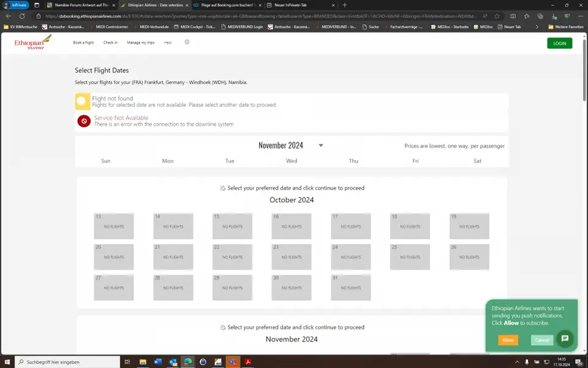Open Word from the taskbar

[x=158, y=362]
